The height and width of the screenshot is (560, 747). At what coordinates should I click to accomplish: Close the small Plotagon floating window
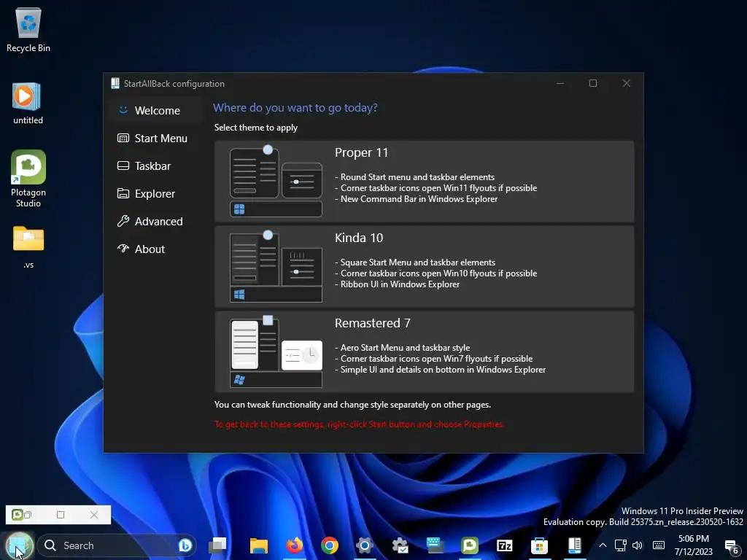point(94,515)
